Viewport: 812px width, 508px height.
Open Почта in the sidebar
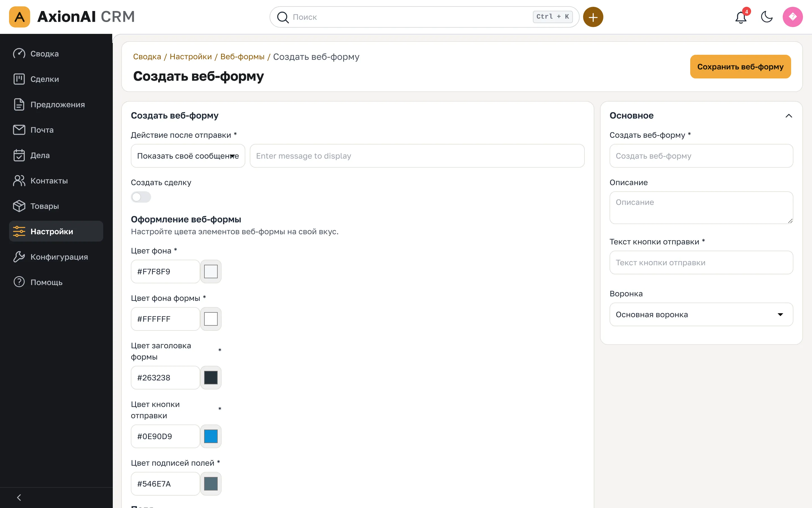[x=56, y=130]
